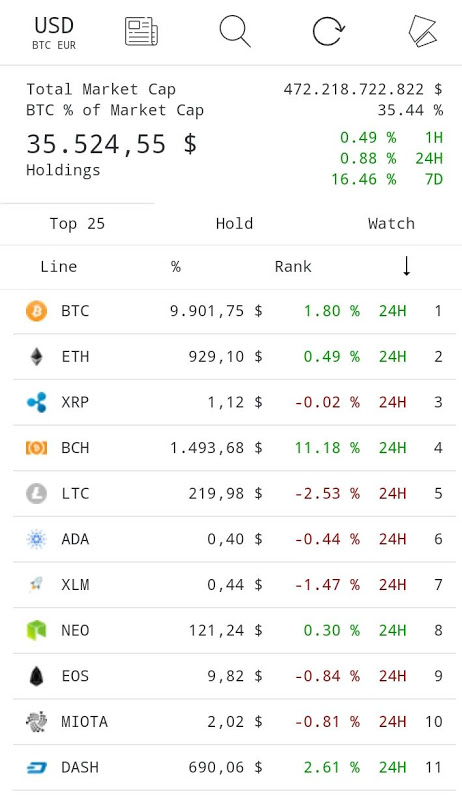Select the Ripple XRP coin icon
The height and width of the screenshot is (800, 462).
pyautogui.click(x=36, y=402)
